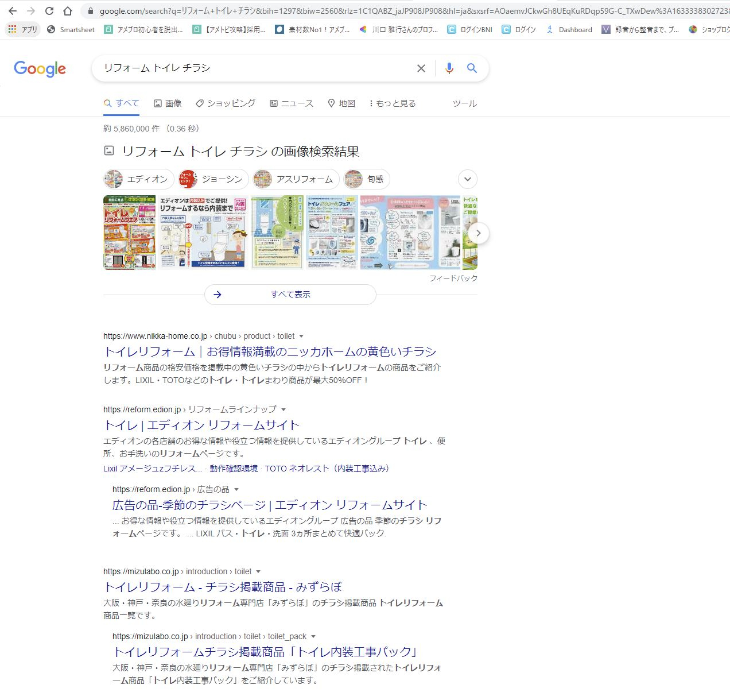Refresh the page with the reload icon
Image resolution: width=730 pixels, height=700 pixels.
pos(48,10)
